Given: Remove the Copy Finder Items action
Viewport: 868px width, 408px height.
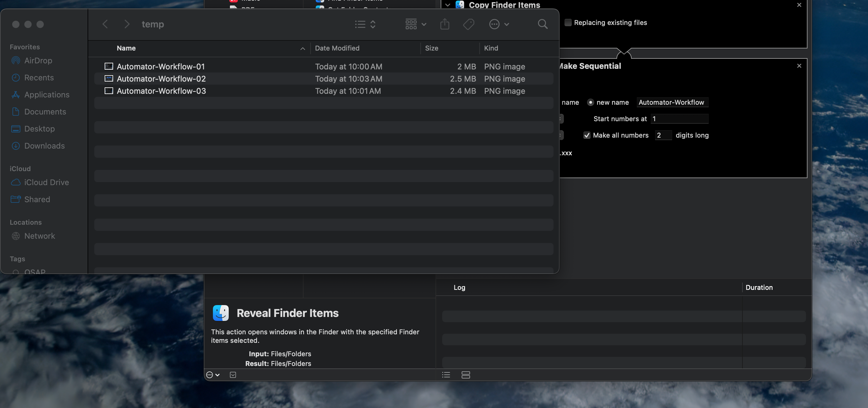Looking at the screenshot, I should [x=799, y=5].
